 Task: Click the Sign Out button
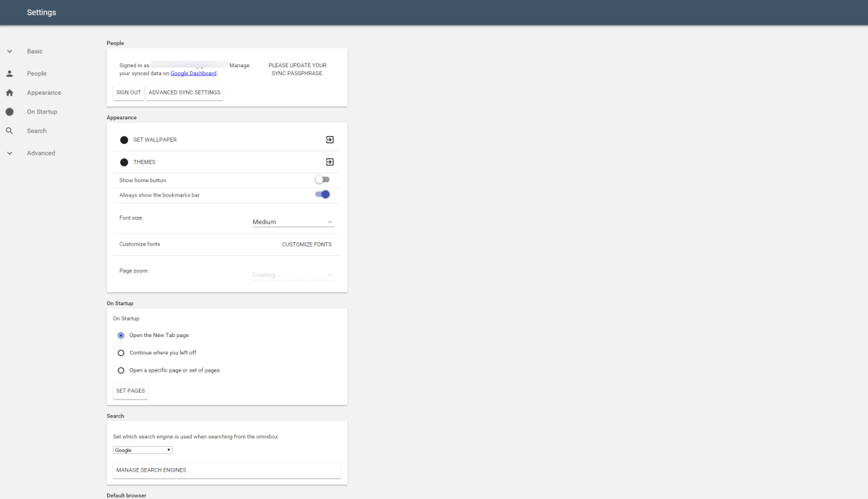point(129,93)
